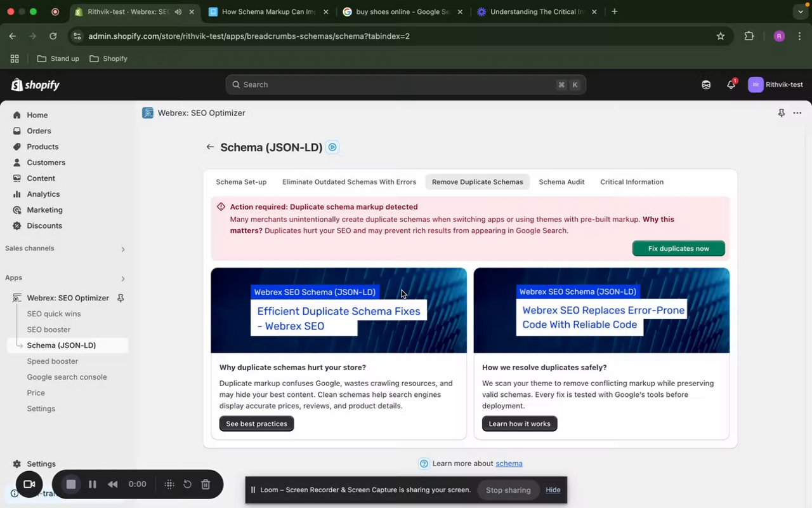
Task: Play the video icon beside Schema title
Action: click(x=332, y=147)
